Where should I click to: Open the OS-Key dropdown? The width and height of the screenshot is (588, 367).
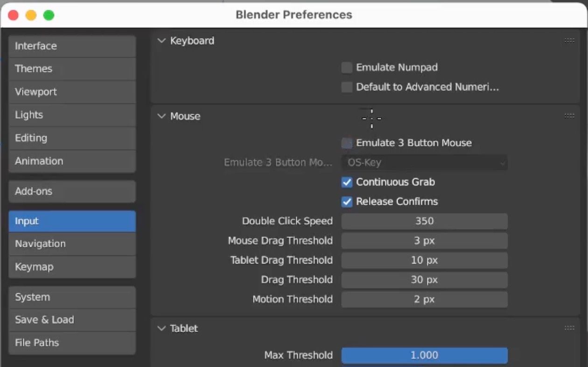pos(424,163)
